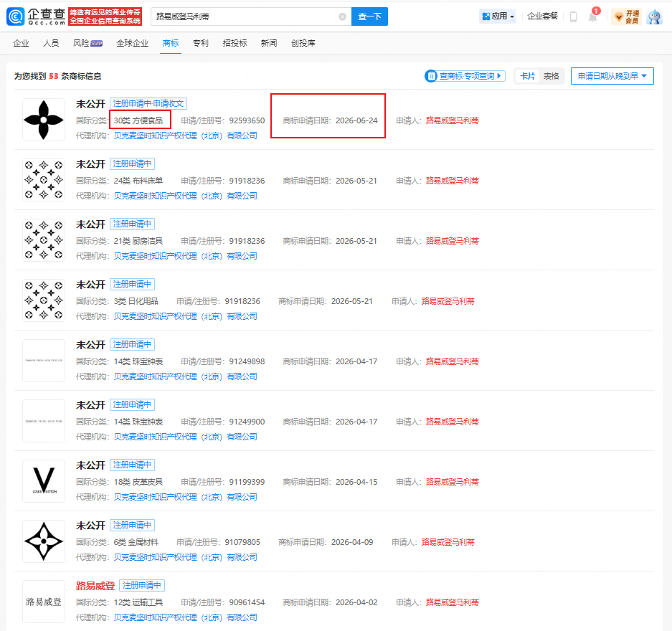672x631 pixels.
Task: Click the 查一下 search button
Action: pos(369,16)
